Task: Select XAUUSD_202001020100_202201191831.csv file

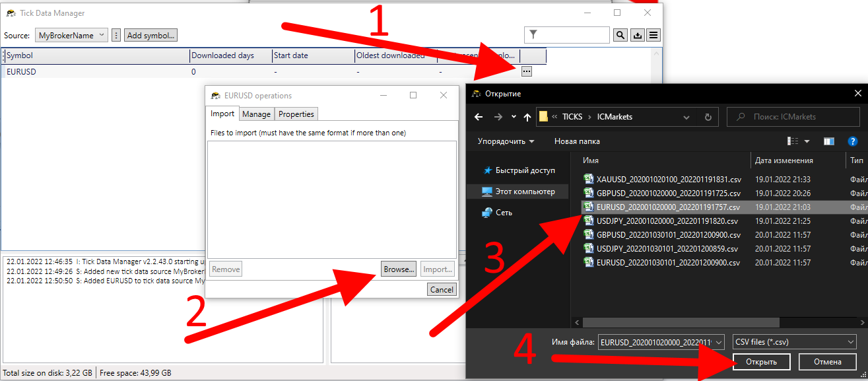Action: point(668,180)
